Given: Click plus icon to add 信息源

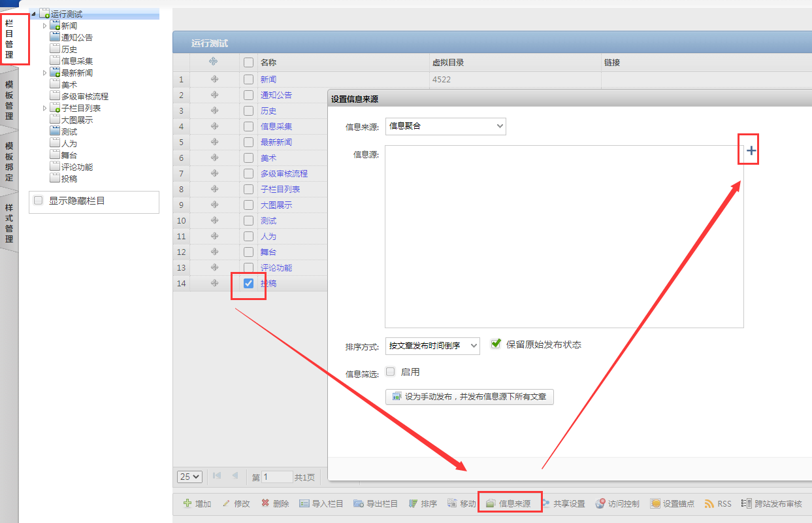Looking at the screenshot, I should (751, 151).
